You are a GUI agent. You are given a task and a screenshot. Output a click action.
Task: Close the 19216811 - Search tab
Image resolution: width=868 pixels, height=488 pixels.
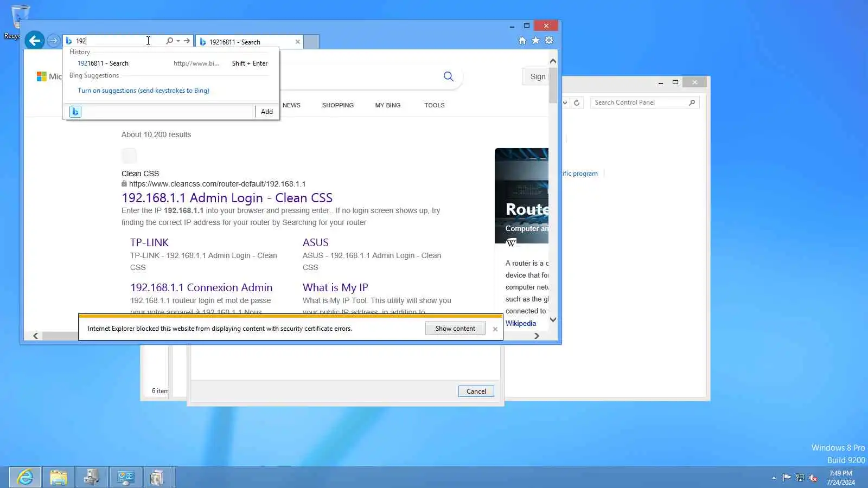[297, 42]
